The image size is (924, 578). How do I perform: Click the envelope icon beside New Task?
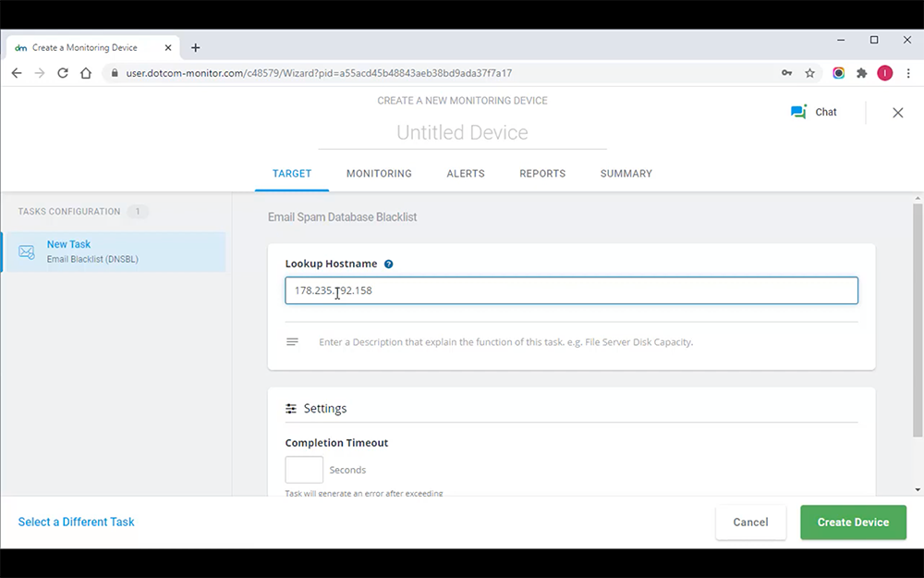point(26,251)
